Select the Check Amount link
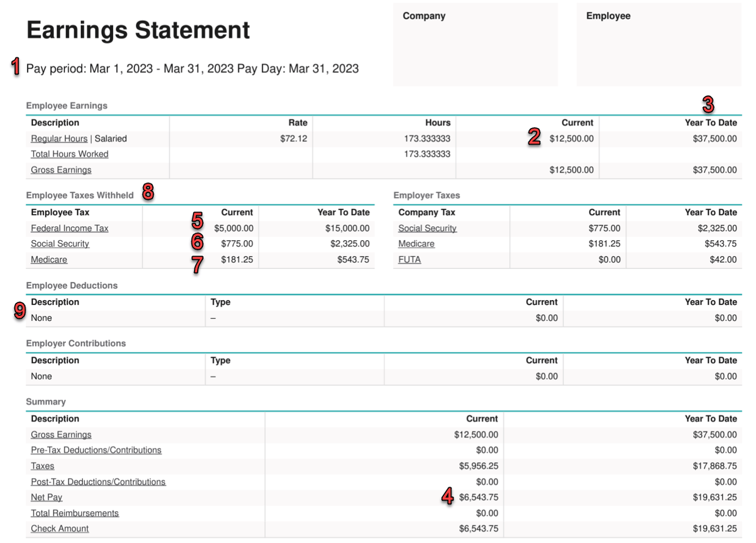The image size is (756, 543). click(60, 528)
